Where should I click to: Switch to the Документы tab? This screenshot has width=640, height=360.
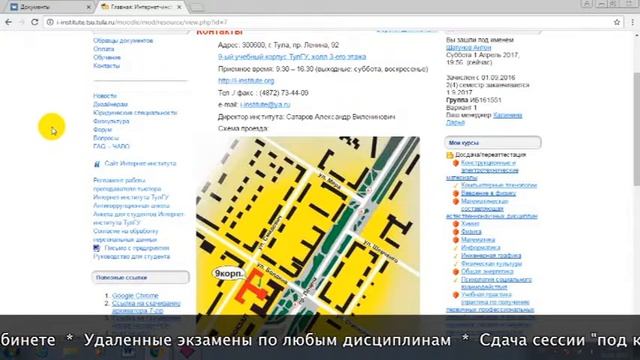pos(49,7)
